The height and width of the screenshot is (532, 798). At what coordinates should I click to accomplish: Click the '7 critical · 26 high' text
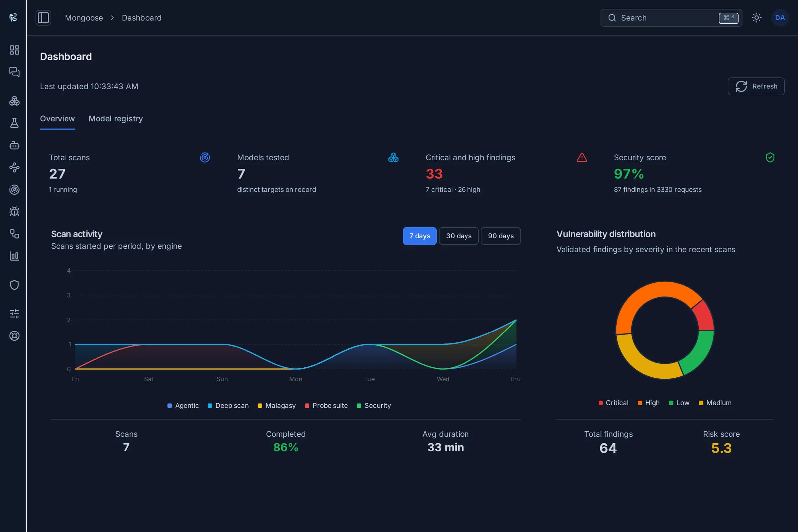tap(453, 189)
